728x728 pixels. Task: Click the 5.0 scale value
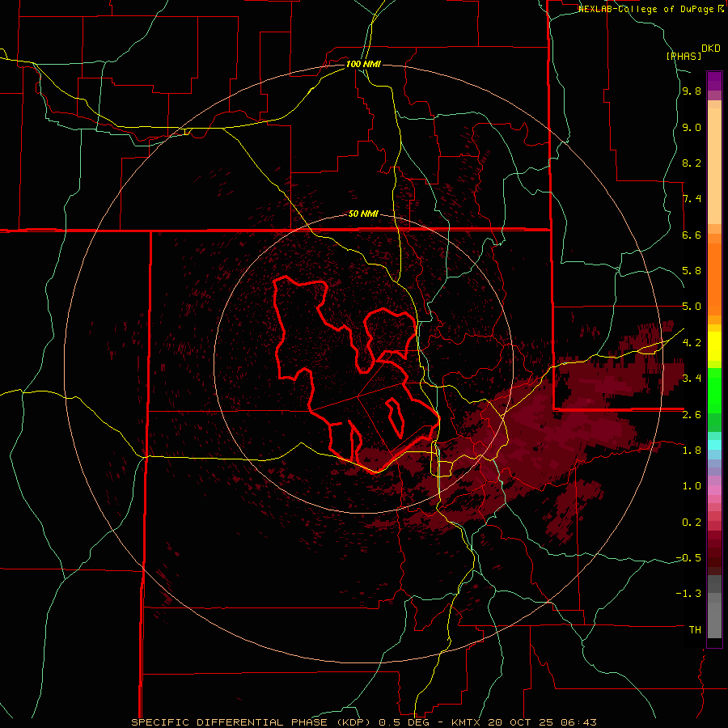tap(692, 307)
